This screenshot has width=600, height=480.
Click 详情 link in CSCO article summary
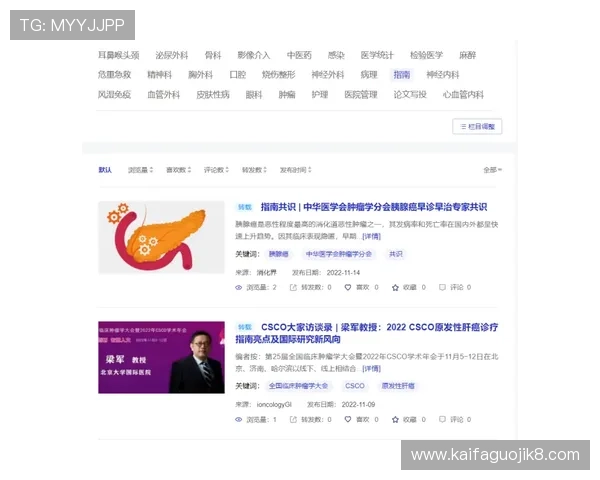pyautogui.click(x=371, y=369)
